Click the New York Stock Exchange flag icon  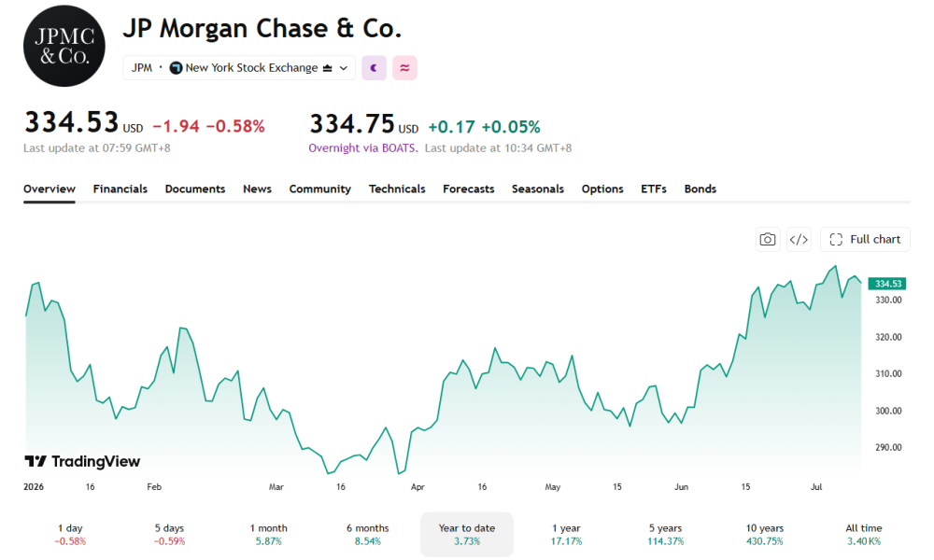(176, 68)
